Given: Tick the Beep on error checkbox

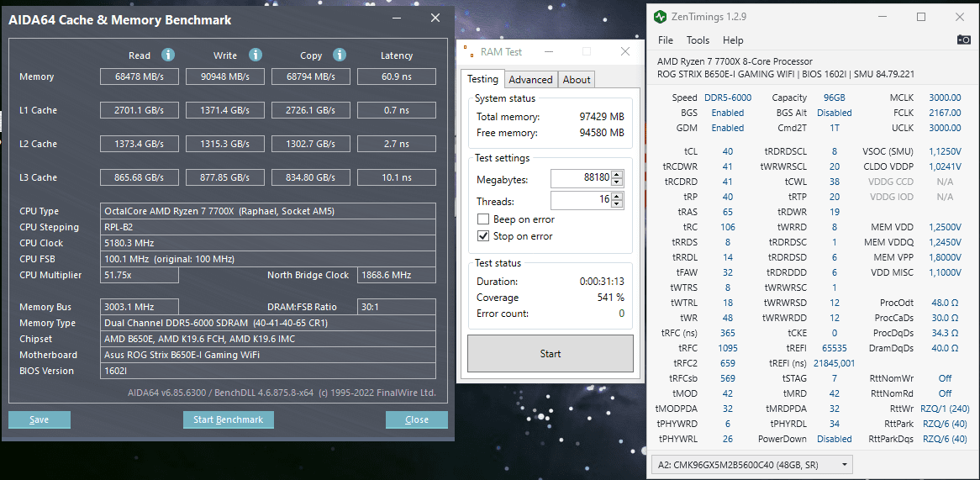Looking at the screenshot, I should point(482,219).
